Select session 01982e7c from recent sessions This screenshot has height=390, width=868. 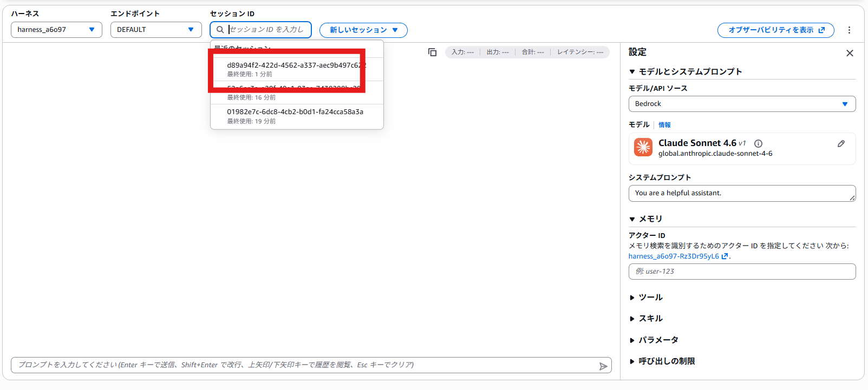pos(297,116)
